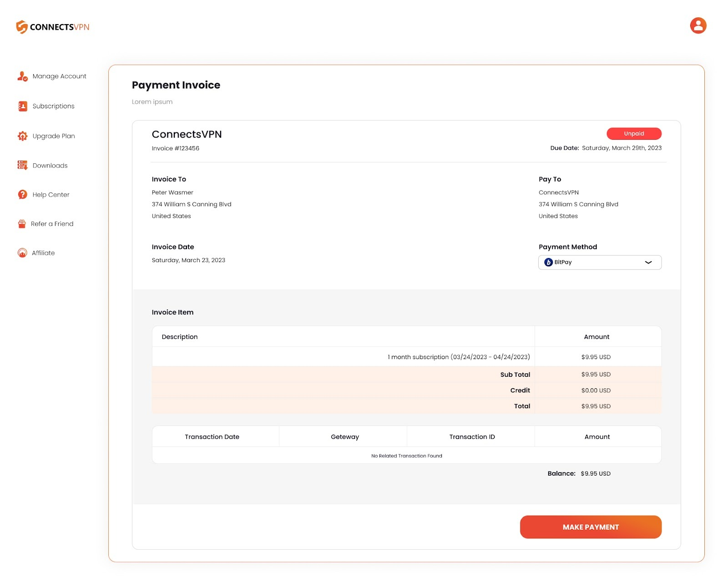
Task: Click the ConnectsVPN logo top left
Action: 52,26
